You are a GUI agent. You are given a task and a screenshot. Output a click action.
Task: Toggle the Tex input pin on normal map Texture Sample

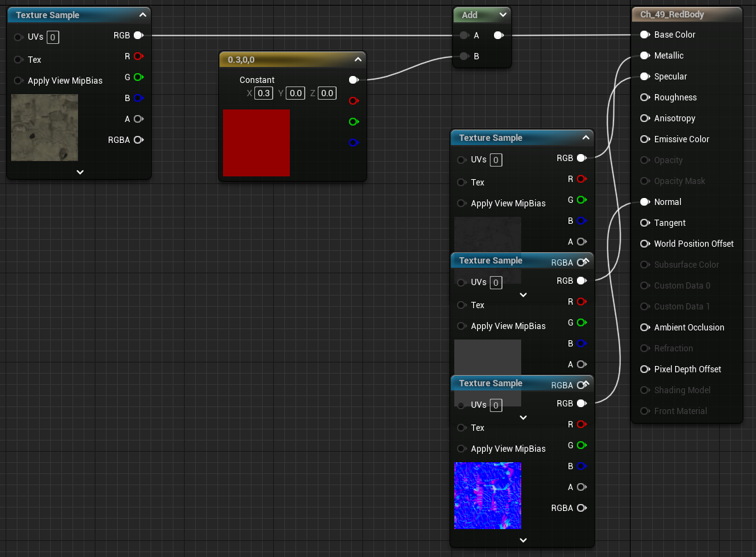[461, 428]
